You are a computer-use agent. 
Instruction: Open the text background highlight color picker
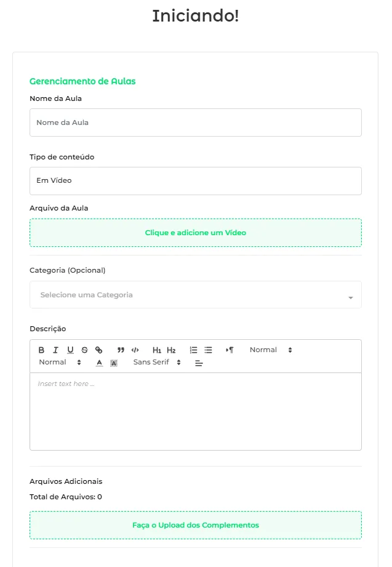[x=114, y=363]
